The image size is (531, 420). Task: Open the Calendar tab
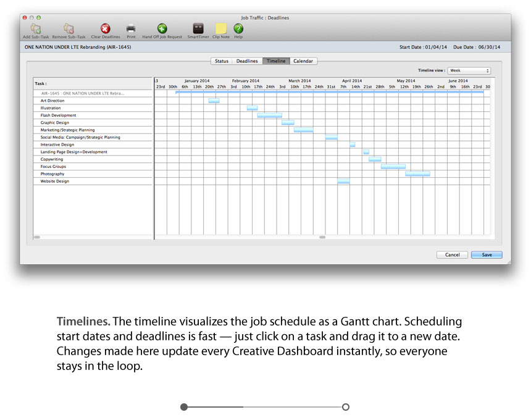pos(303,61)
